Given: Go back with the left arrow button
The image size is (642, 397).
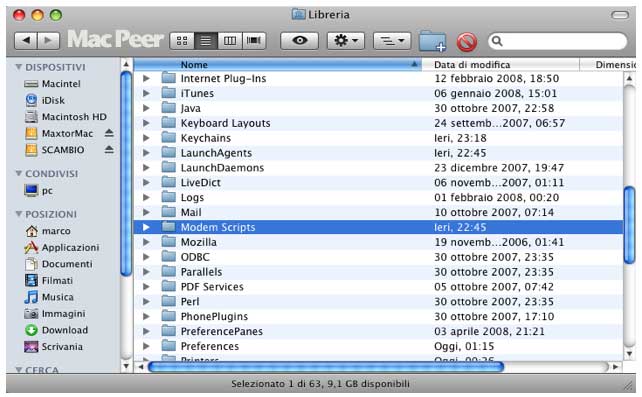Looking at the screenshot, I should click(26, 41).
